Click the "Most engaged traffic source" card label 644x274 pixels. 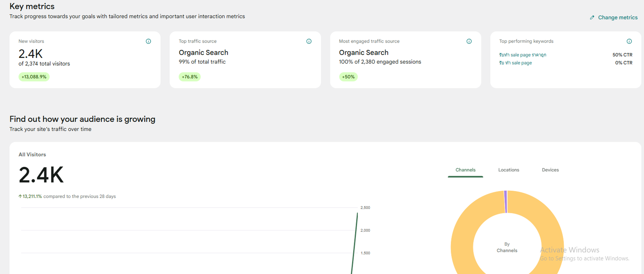(369, 41)
